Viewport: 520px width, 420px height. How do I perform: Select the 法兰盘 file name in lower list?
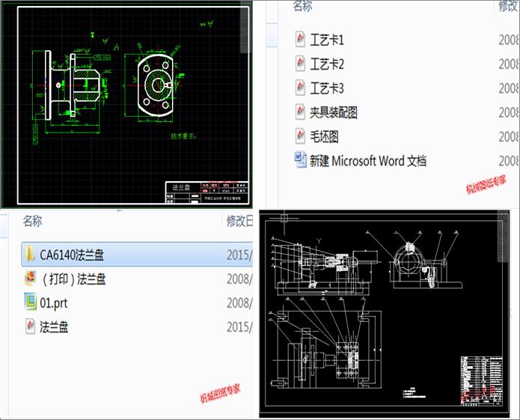coord(54,327)
